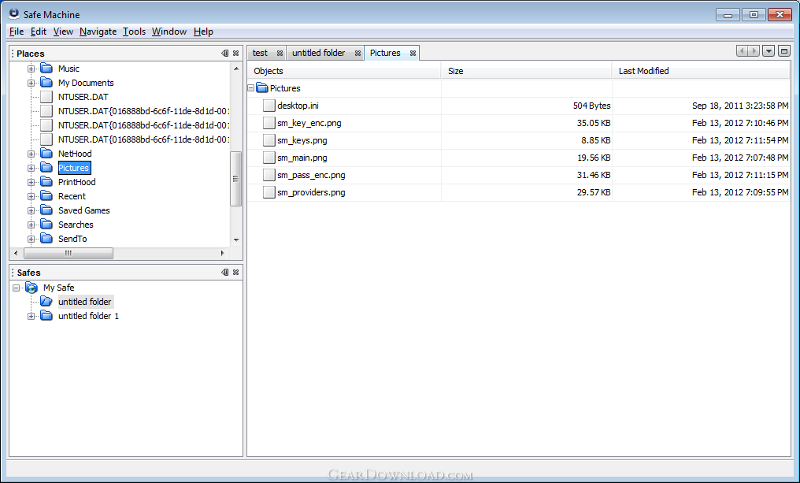Sort files by Size column header
This screenshot has height=483, width=800.
[x=526, y=71]
